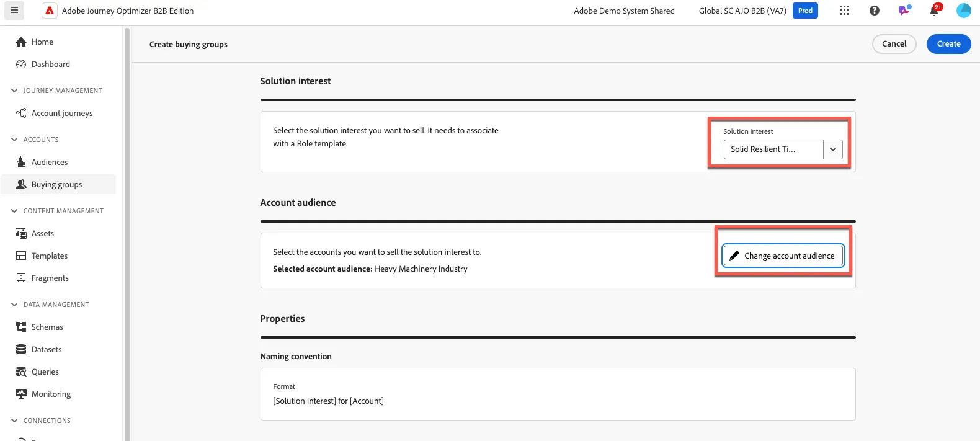This screenshot has height=441, width=980.
Task: Click the Dashboard gauge icon
Action: (x=21, y=65)
